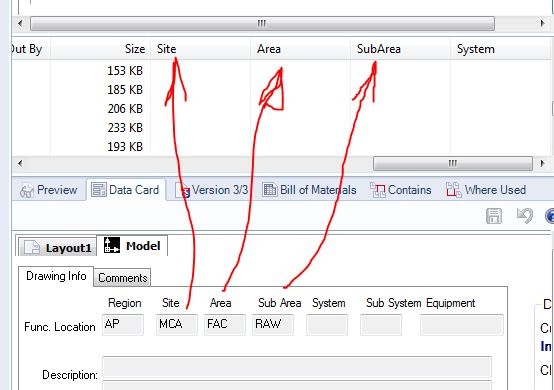554x390 pixels.
Task: Click the empty Sub System field
Action: (381, 324)
